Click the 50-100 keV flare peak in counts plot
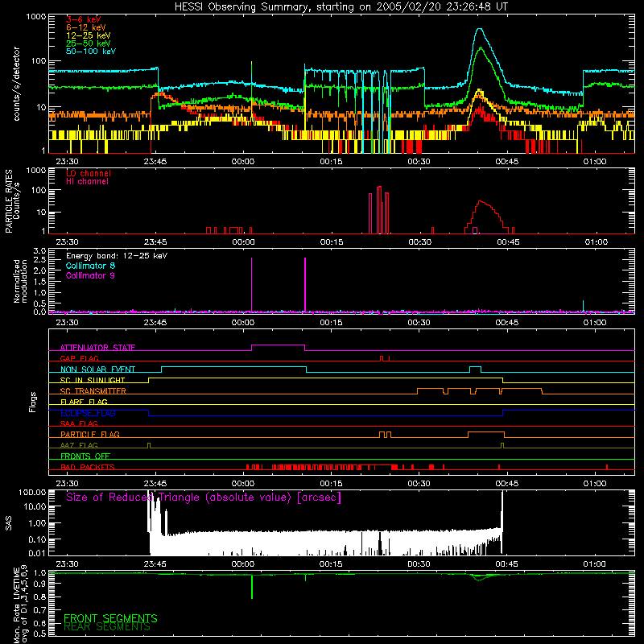This screenshot has height=644, width=644. tap(479, 29)
